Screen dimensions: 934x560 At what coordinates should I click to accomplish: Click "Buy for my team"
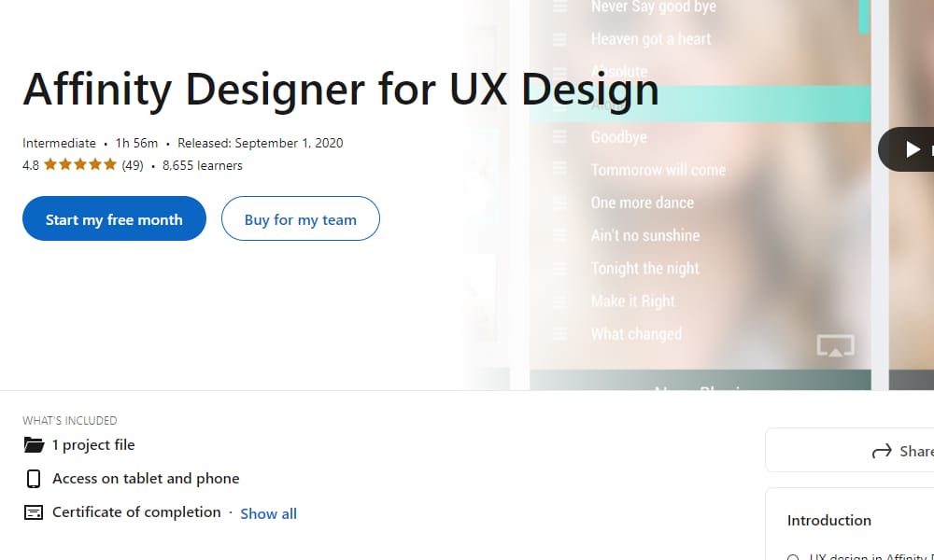[300, 218]
